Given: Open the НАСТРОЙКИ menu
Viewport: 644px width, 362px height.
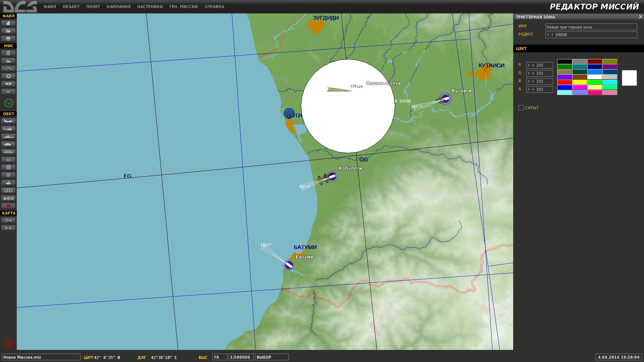Looking at the screenshot, I should (150, 7).
